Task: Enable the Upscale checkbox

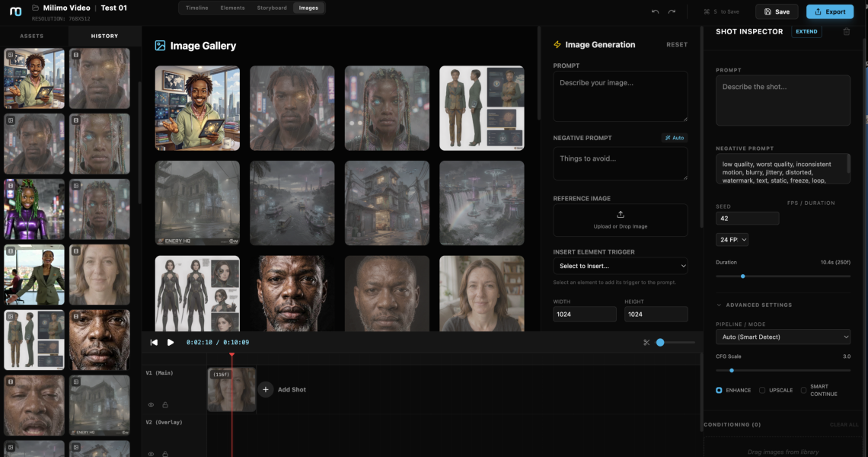Action: (x=761, y=390)
